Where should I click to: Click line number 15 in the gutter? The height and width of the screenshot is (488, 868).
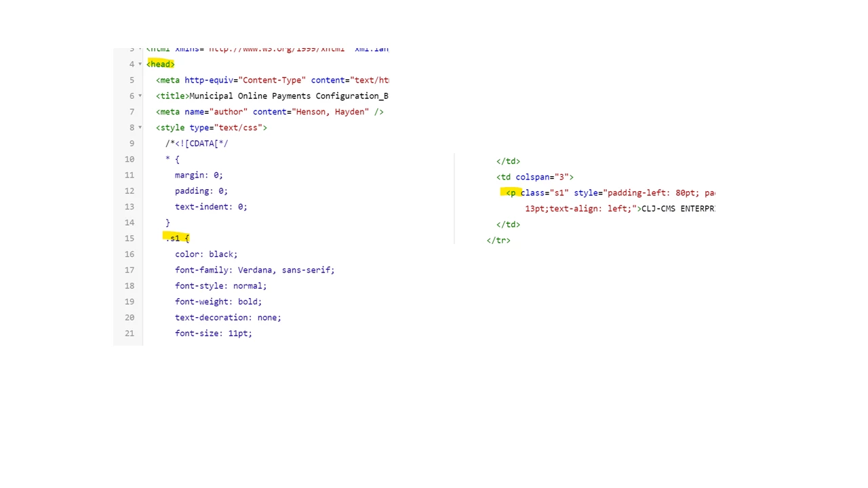pyautogui.click(x=130, y=238)
